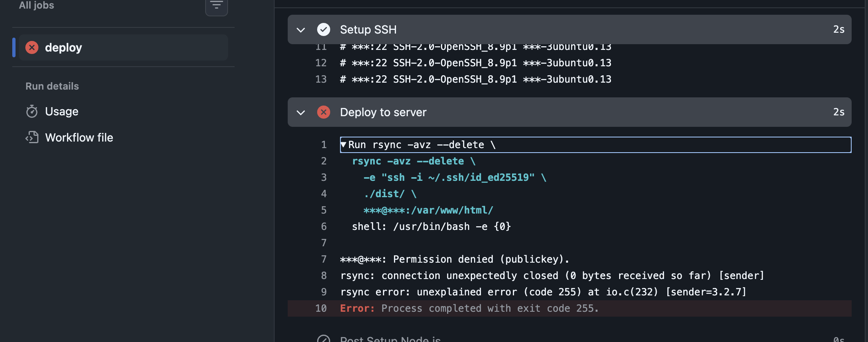Click the Workflow file code icon
Screen dimensions: 868x342
pyautogui.click(x=32, y=137)
